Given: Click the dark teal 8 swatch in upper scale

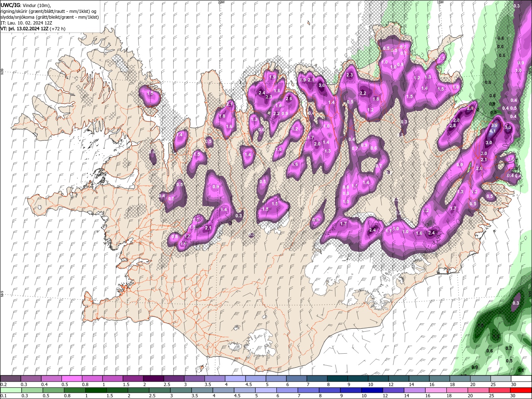Looking at the screenshot, I should 337,379.
